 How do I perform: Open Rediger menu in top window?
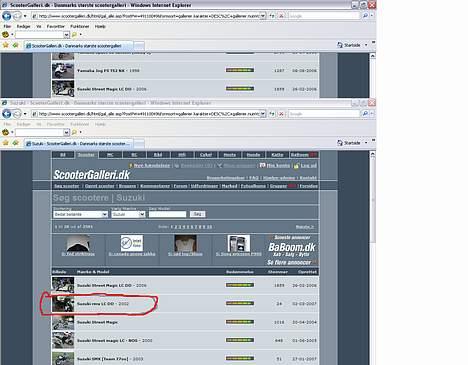[x=23, y=26]
